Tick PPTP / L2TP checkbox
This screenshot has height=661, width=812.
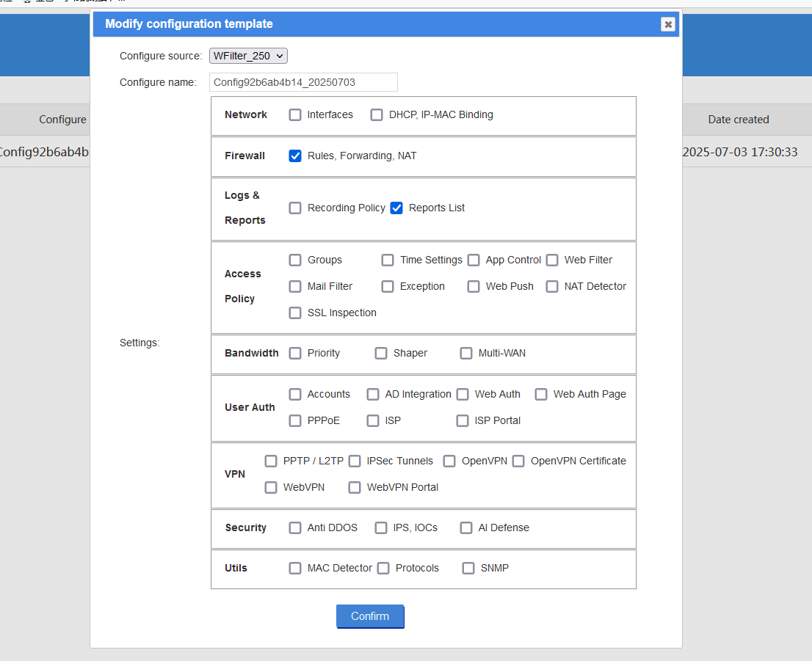pos(271,461)
